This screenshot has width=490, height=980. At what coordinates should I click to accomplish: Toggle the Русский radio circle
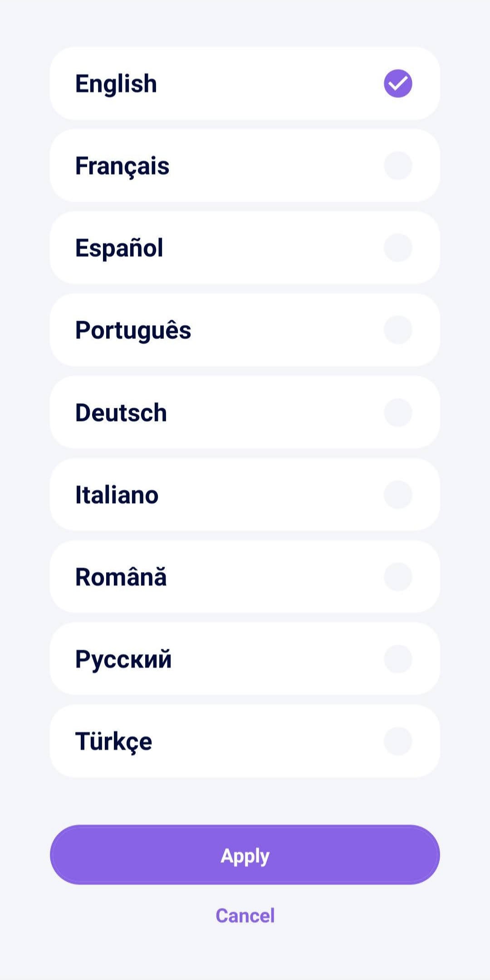point(398,659)
